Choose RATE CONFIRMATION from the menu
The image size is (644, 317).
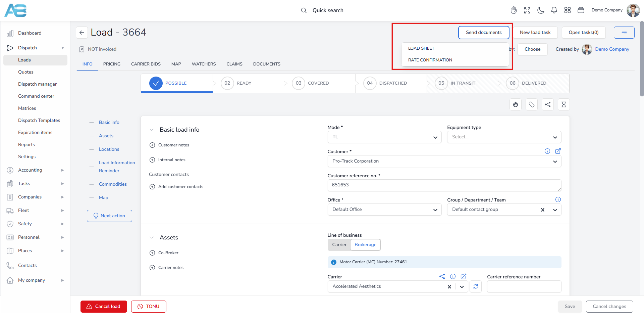coord(455,60)
